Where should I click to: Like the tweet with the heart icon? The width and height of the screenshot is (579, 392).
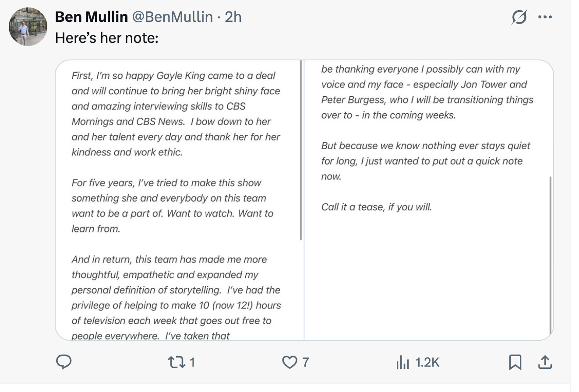pos(289,362)
